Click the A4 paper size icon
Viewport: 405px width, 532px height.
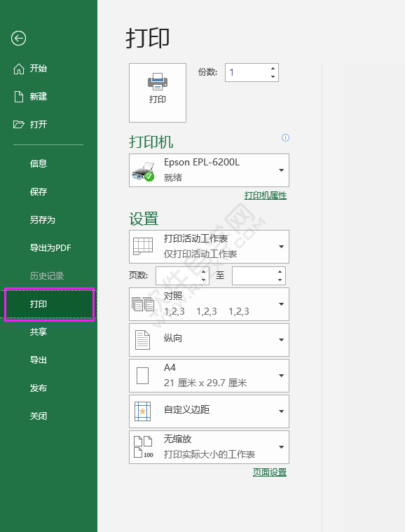click(142, 376)
